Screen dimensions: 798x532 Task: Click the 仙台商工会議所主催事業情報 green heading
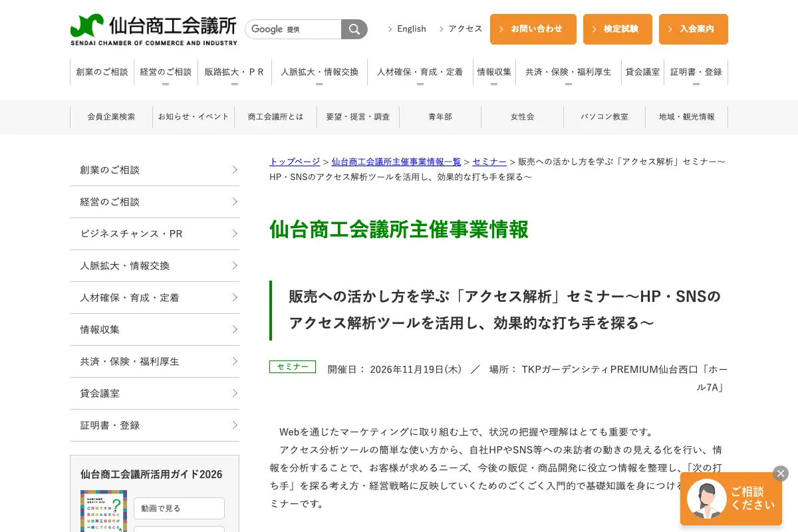[399, 229]
